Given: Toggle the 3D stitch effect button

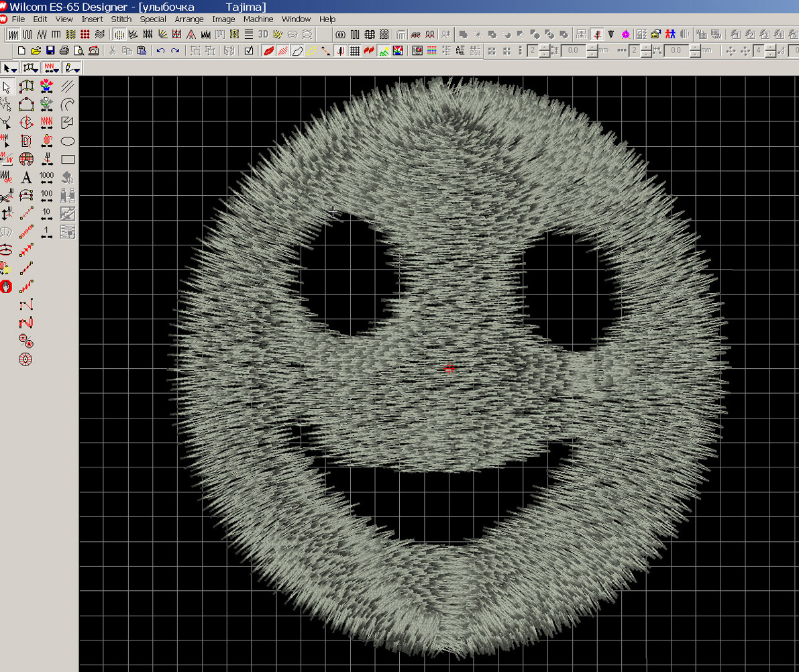Looking at the screenshot, I should (x=263, y=34).
